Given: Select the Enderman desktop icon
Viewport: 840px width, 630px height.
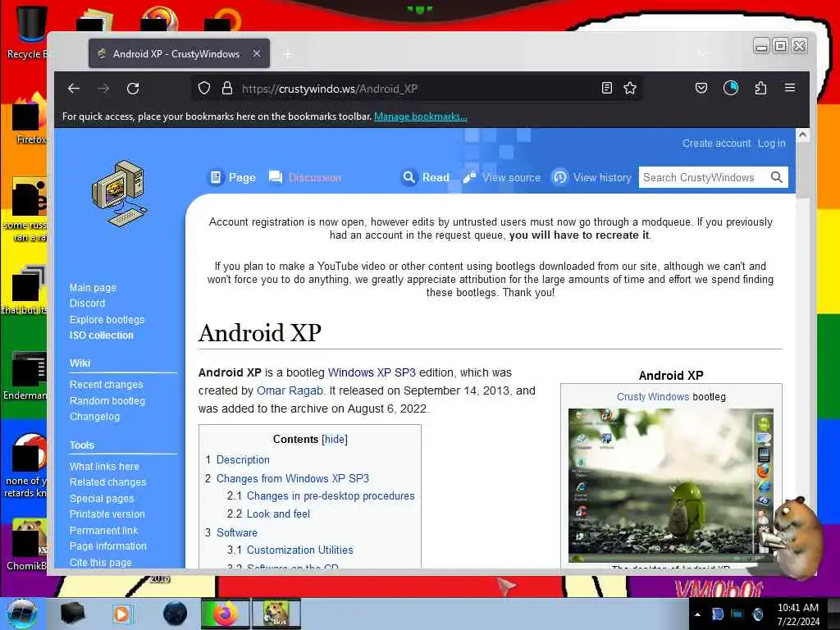Looking at the screenshot, I should pyautogui.click(x=25, y=375).
